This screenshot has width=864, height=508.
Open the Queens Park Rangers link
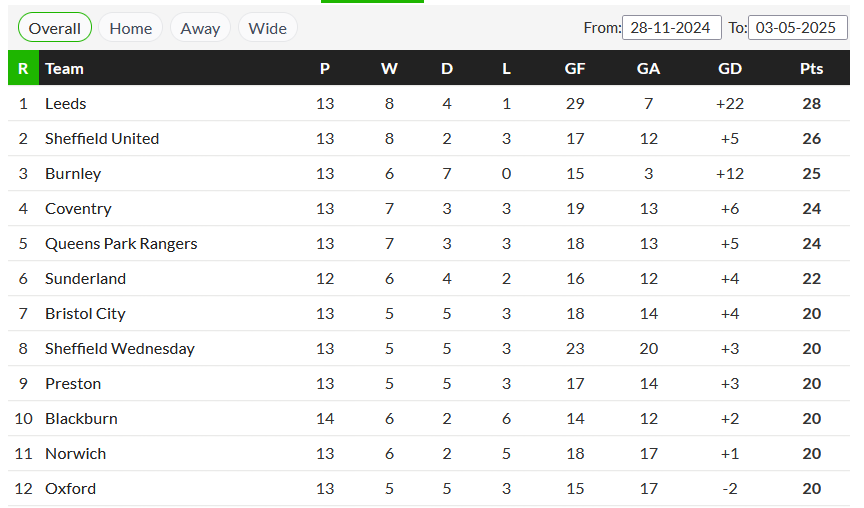(x=121, y=244)
